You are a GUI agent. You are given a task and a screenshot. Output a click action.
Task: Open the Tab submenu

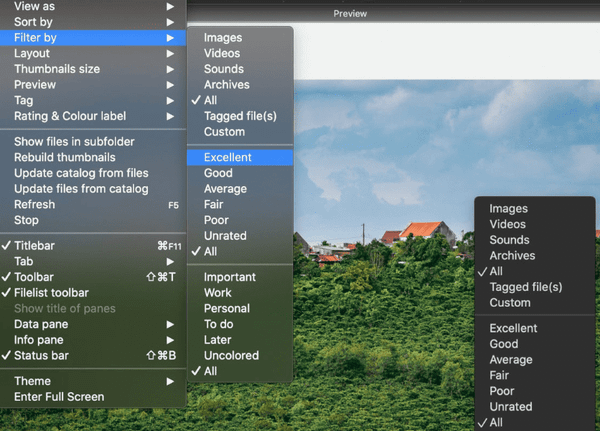(x=93, y=261)
